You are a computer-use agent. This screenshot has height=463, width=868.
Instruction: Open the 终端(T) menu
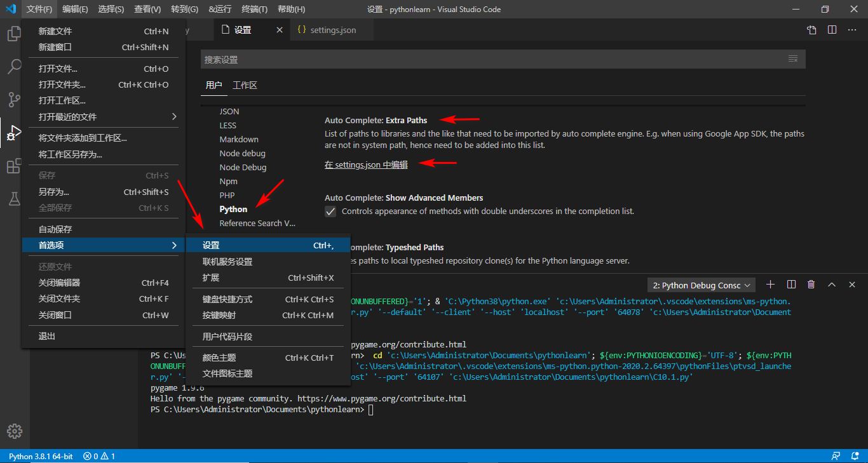[255, 9]
